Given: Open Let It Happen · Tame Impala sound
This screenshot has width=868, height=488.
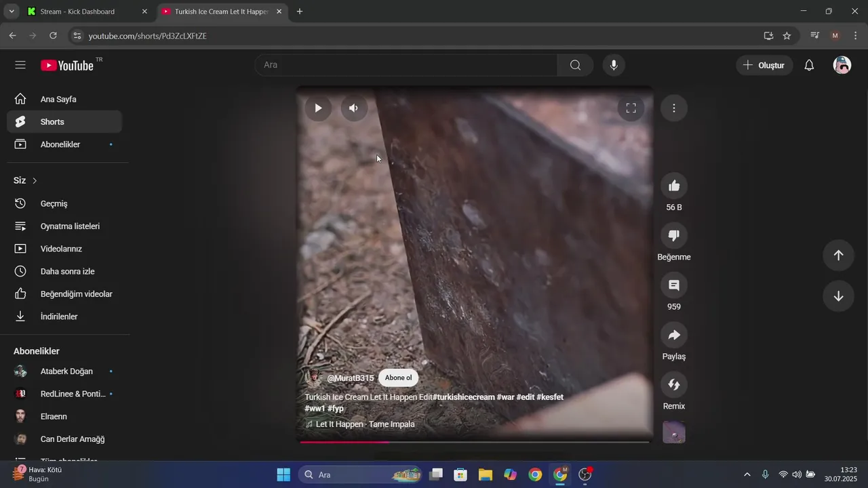Looking at the screenshot, I should pos(365,424).
